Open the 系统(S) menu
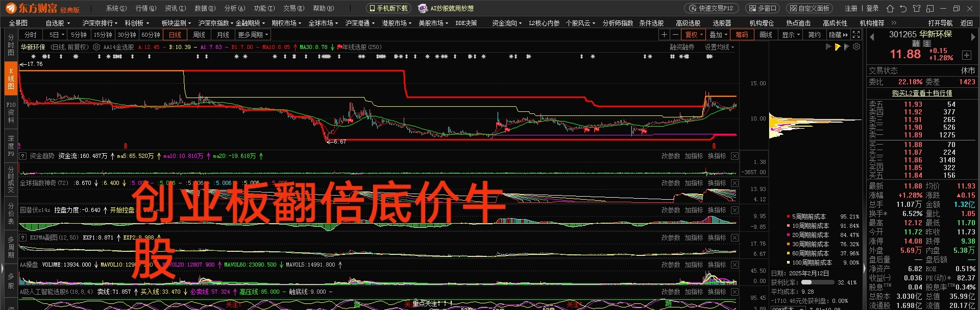The height and width of the screenshot is (310, 980). pos(116,8)
